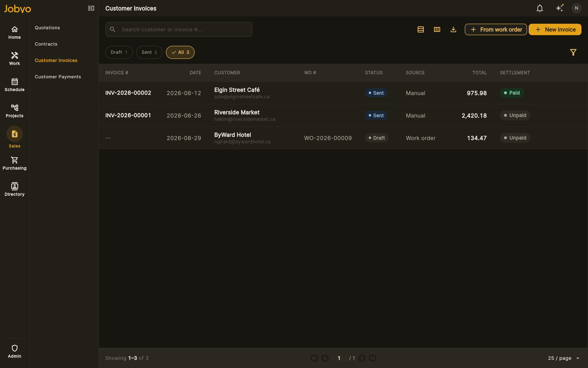The height and width of the screenshot is (368, 588).
Task: Click Riverside Market's Unpaid badge
Action: pyautogui.click(x=515, y=115)
